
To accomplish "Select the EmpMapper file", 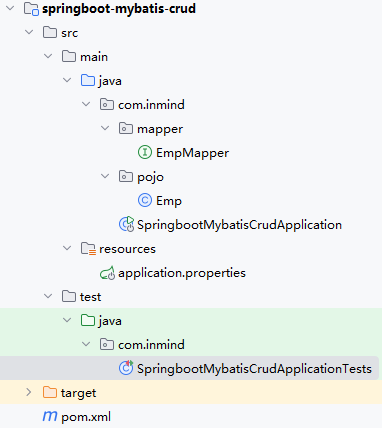I will (x=192, y=153).
